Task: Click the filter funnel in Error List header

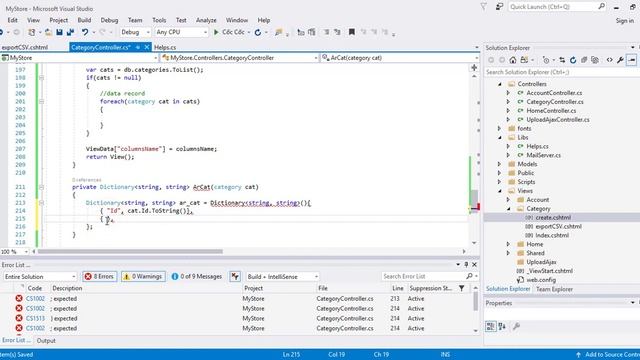Action: point(461,288)
